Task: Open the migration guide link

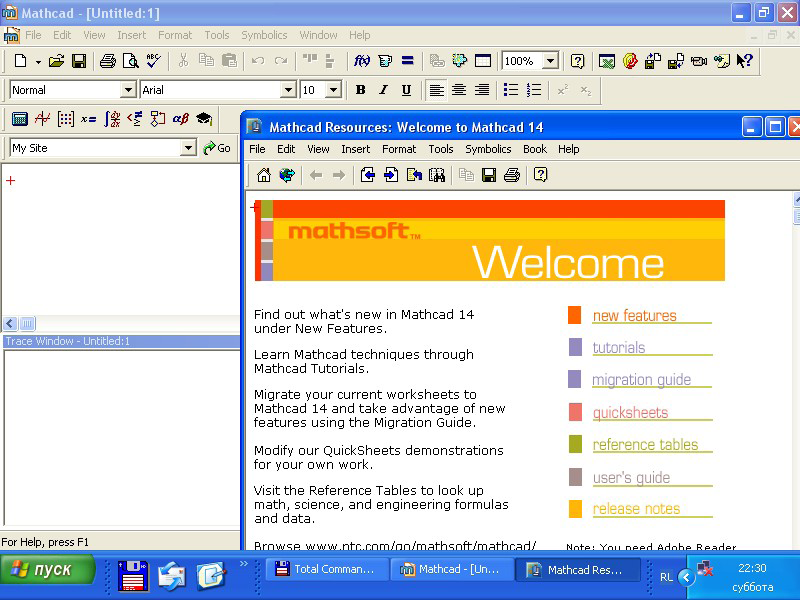Action: [641, 380]
